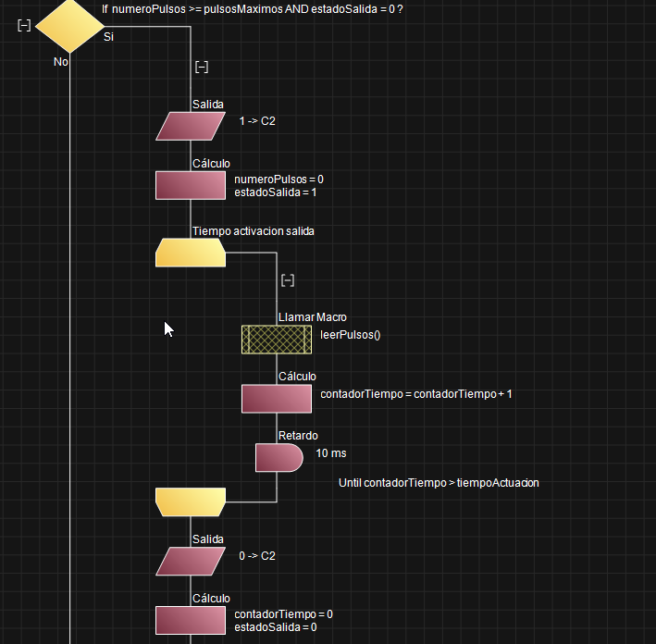Collapse the Si branch toggle

[x=202, y=67]
